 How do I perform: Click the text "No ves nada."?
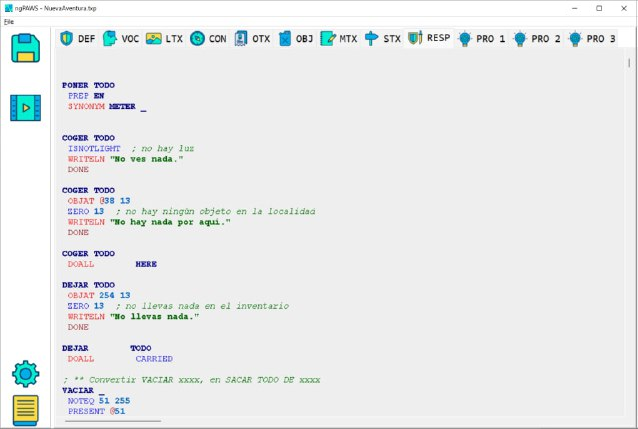tap(146, 159)
